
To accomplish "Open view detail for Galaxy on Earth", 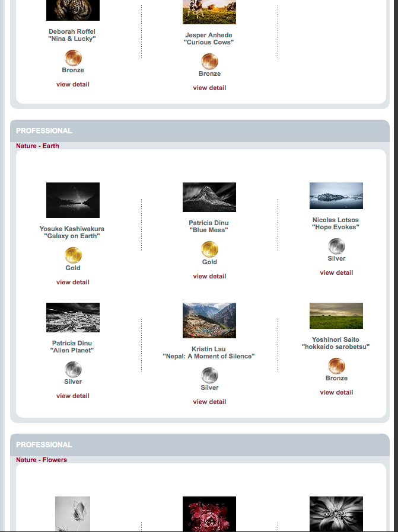I will tap(73, 282).
